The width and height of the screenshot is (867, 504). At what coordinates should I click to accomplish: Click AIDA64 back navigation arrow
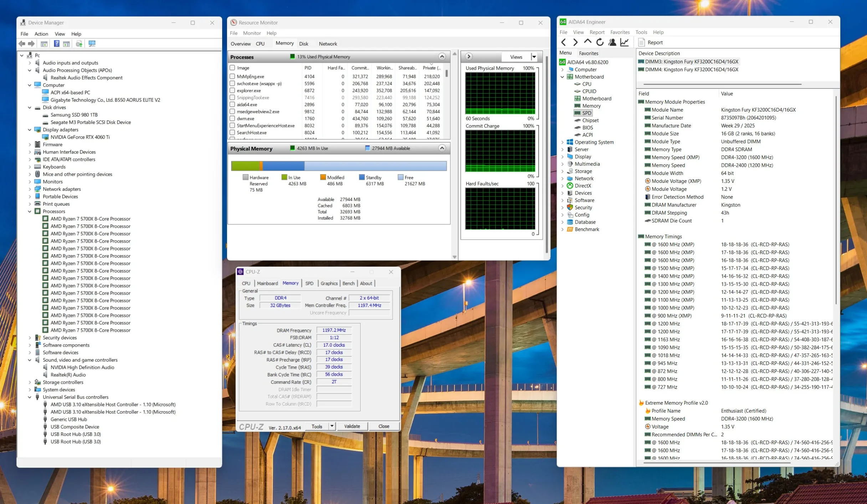tap(563, 42)
